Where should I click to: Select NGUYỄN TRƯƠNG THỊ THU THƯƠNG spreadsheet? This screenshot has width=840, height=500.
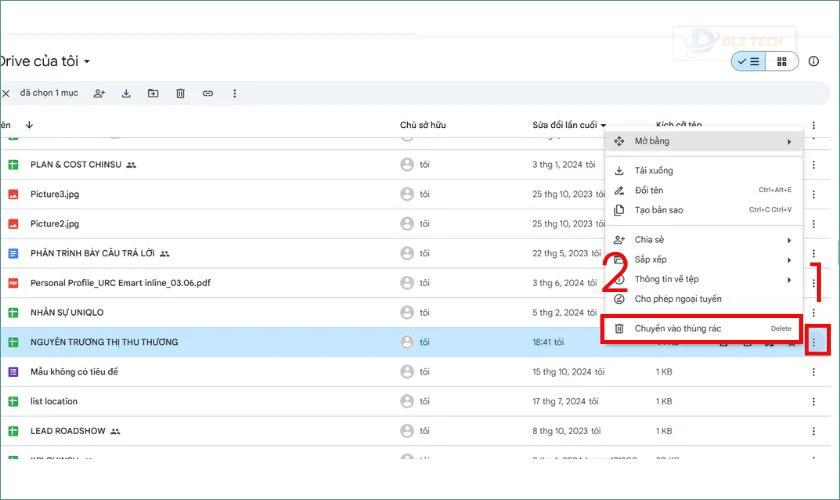pyautogui.click(x=104, y=342)
